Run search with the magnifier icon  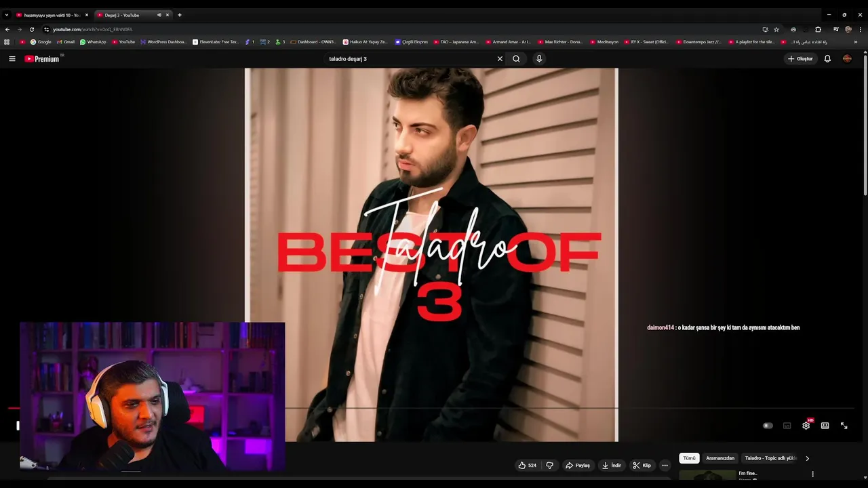[x=516, y=59]
